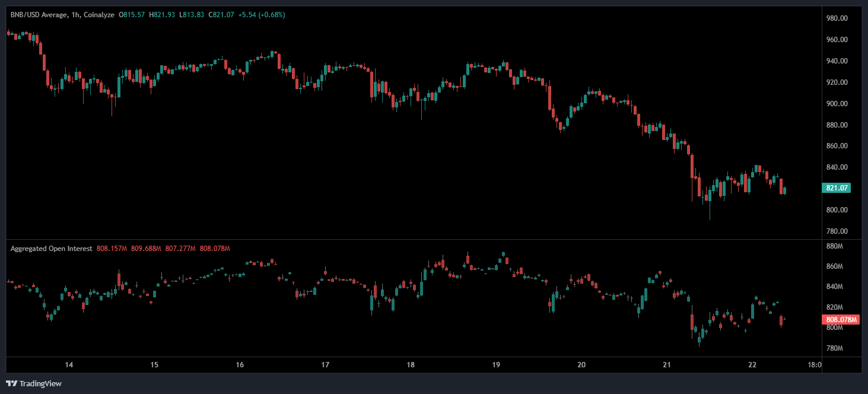Screen dimensions: 868x394
Task: Click date label 20 on time axis
Action: (581, 365)
